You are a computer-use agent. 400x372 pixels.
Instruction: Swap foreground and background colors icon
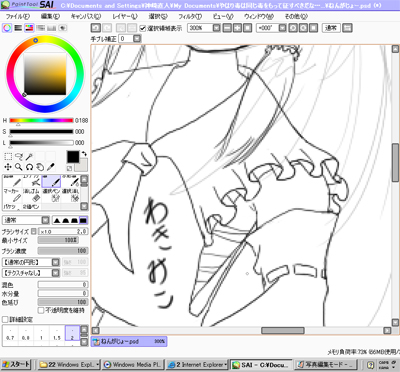pyautogui.click(x=84, y=154)
